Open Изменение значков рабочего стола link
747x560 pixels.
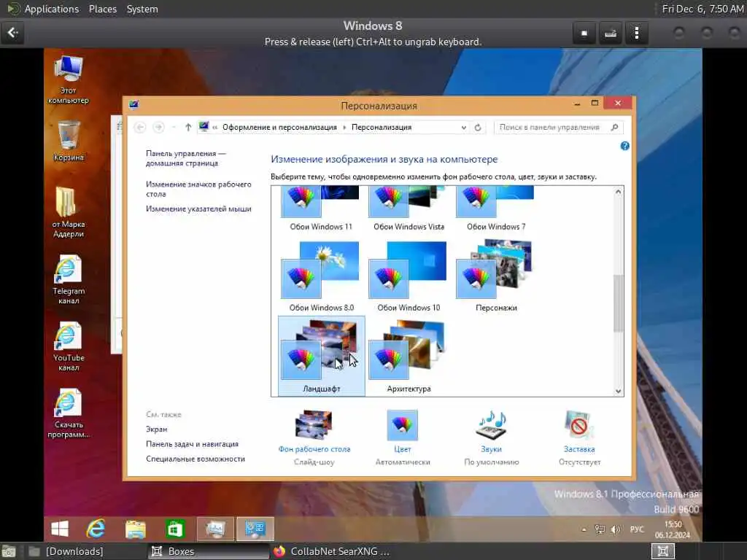(198, 189)
